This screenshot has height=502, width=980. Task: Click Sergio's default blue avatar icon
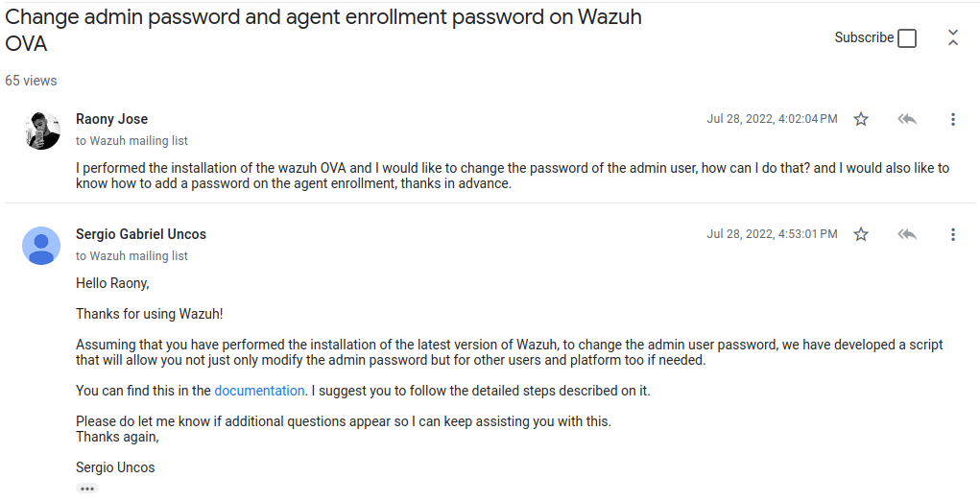point(41,246)
